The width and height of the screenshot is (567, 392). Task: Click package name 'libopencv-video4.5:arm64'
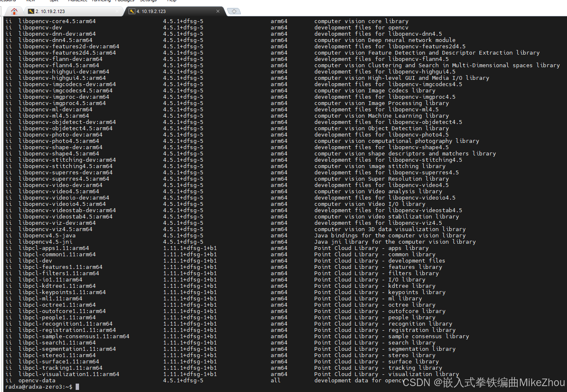tap(59, 191)
